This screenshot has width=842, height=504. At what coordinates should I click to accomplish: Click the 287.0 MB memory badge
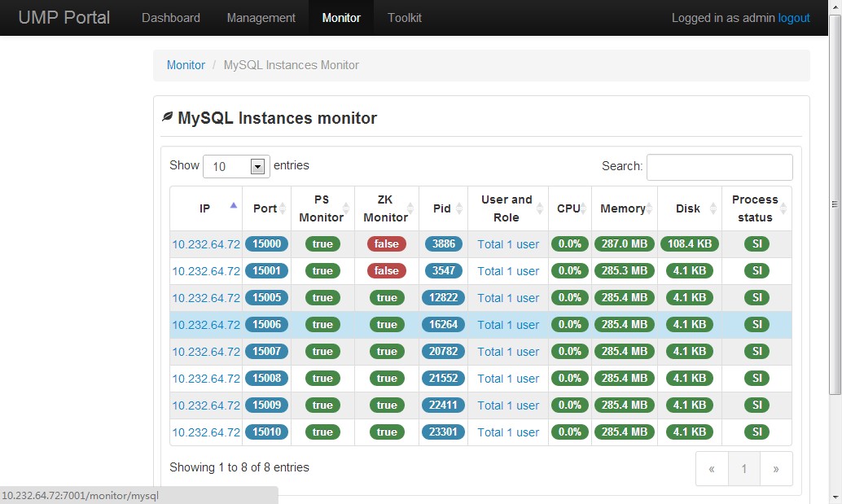pos(625,243)
